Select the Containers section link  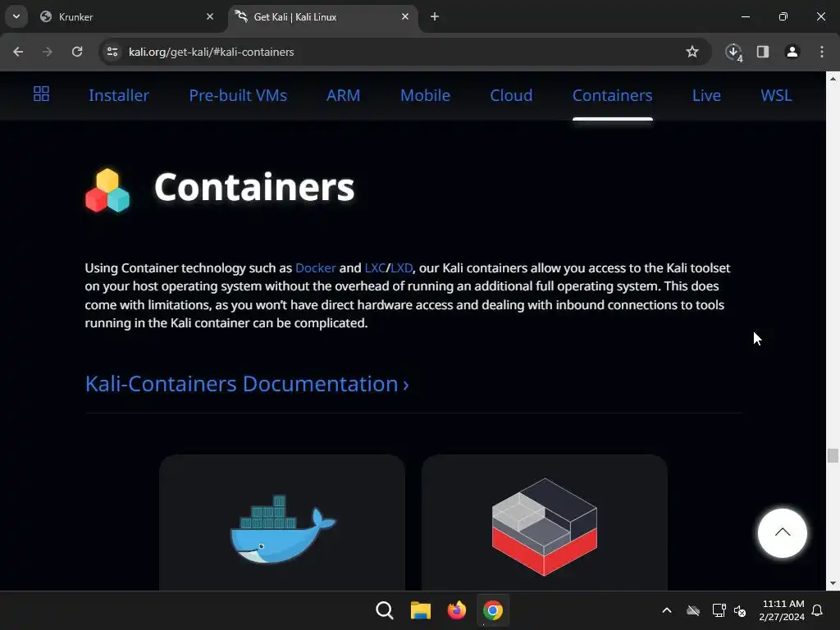point(612,95)
